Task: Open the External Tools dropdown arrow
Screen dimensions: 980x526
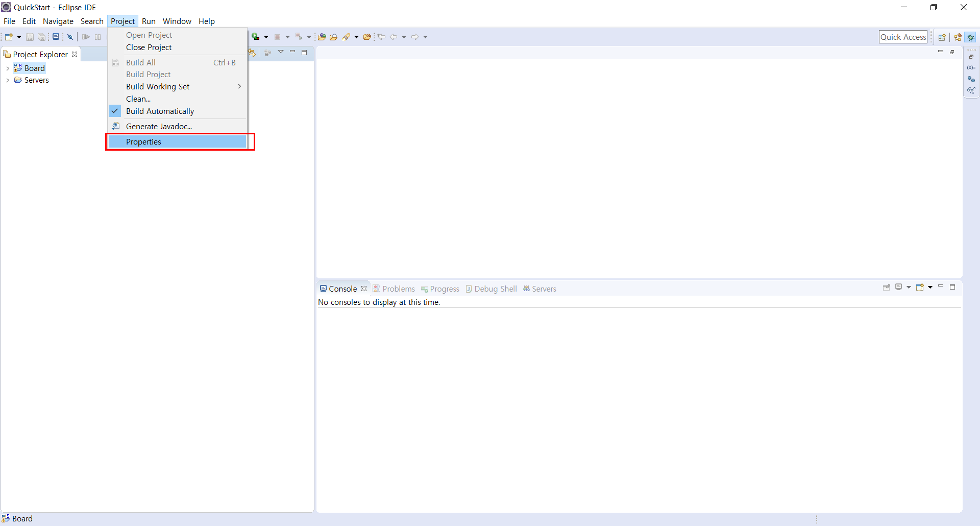Action: point(309,37)
